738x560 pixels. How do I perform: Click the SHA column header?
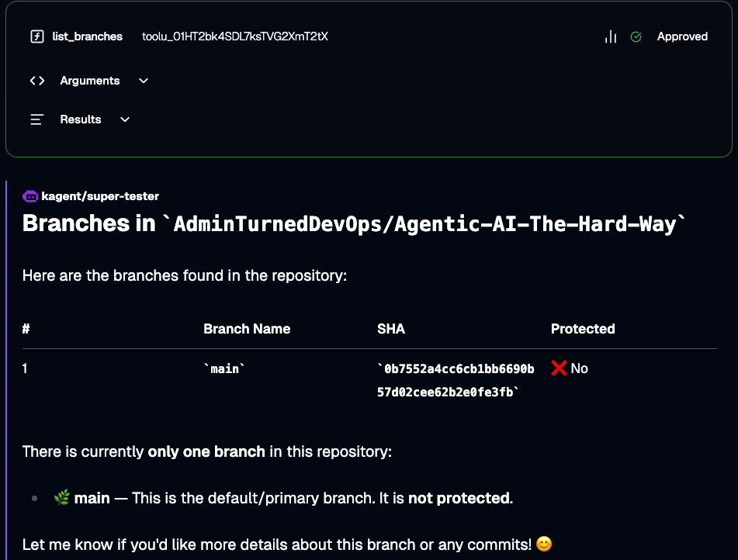coord(391,329)
